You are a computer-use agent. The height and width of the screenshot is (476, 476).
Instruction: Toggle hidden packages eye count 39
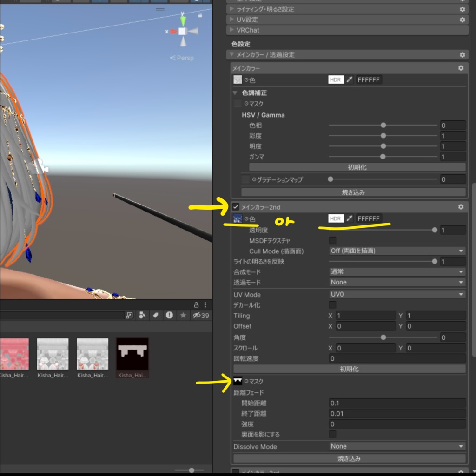click(x=201, y=316)
